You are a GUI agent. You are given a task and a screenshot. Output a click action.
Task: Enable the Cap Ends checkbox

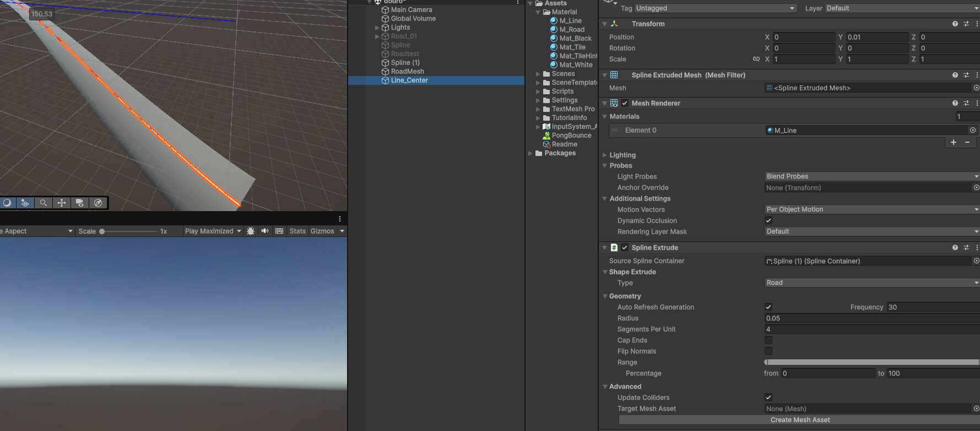[x=768, y=340]
